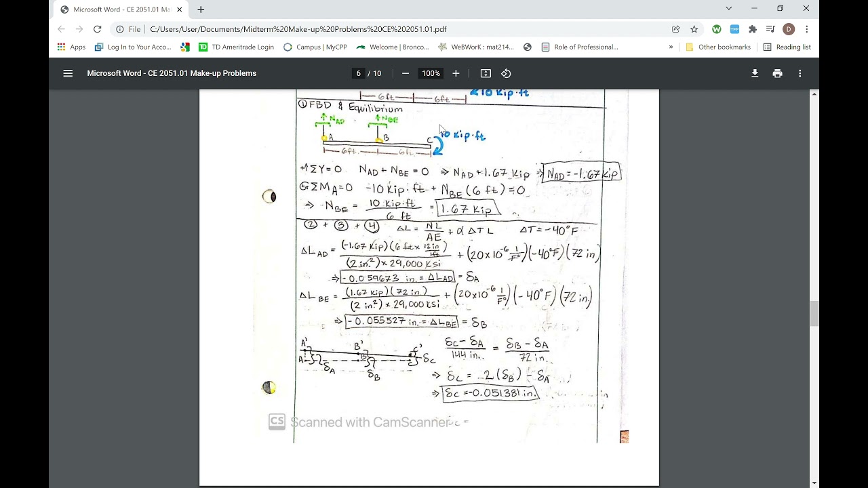Image resolution: width=868 pixels, height=488 pixels.
Task: Click the address bar URL
Action: pos(298,29)
